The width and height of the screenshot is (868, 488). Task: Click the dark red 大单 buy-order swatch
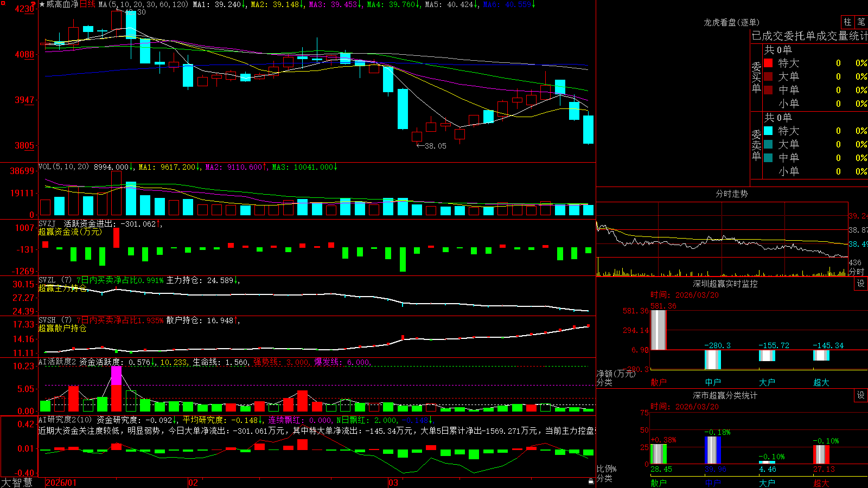pos(768,76)
